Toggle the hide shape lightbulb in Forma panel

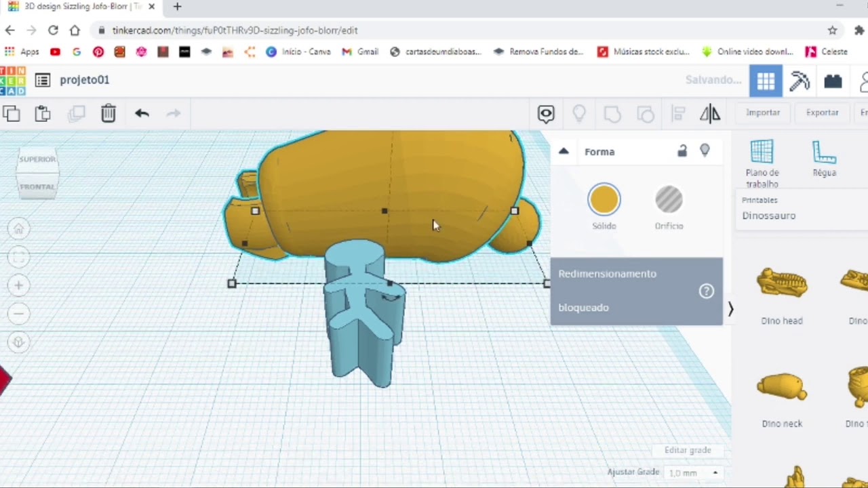pyautogui.click(x=705, y=150)
